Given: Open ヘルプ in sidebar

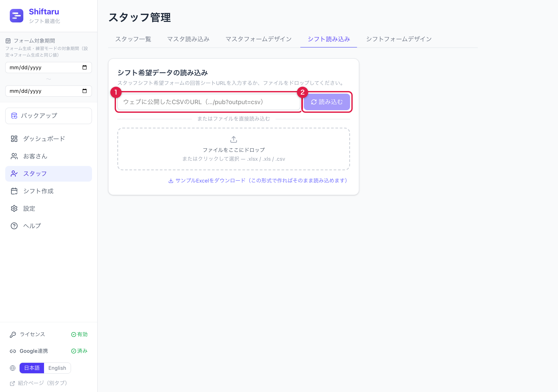Looking at the screenshot, I should tap(49, 226).
